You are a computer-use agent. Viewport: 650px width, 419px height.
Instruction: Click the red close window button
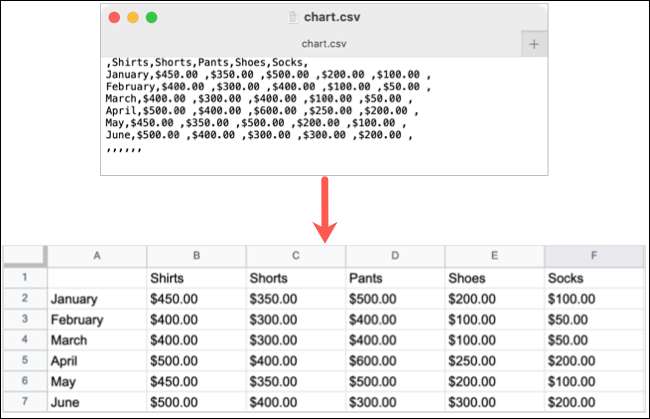pos(114,17)
